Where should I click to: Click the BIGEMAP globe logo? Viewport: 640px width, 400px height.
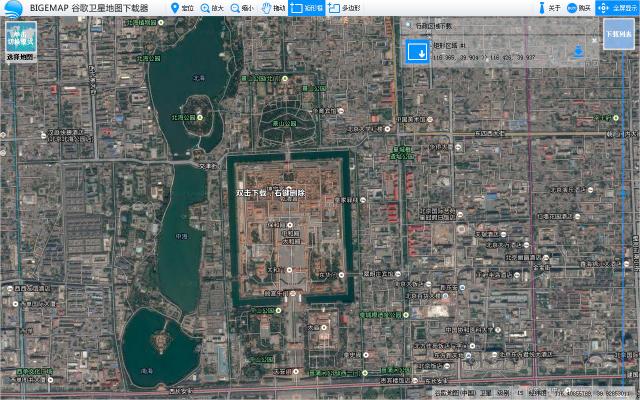click(x=12, y=8)
